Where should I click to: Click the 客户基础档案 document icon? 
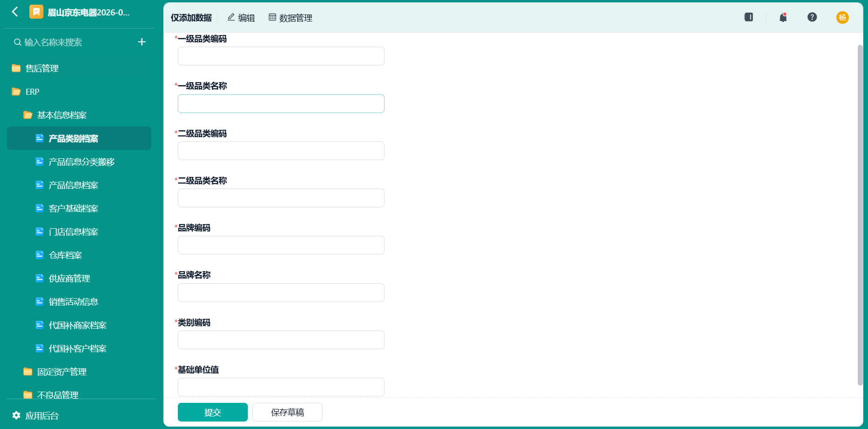coord(40,208)
